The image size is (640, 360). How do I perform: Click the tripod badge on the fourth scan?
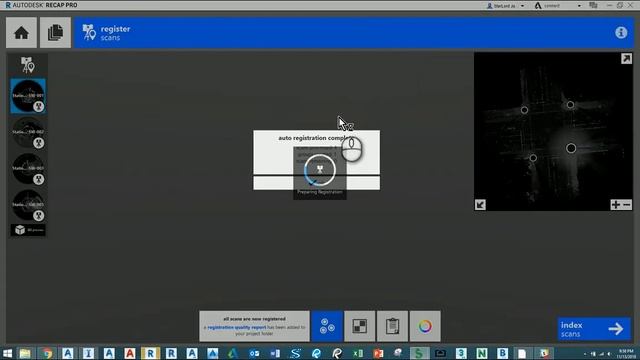[x=39, y=216]
